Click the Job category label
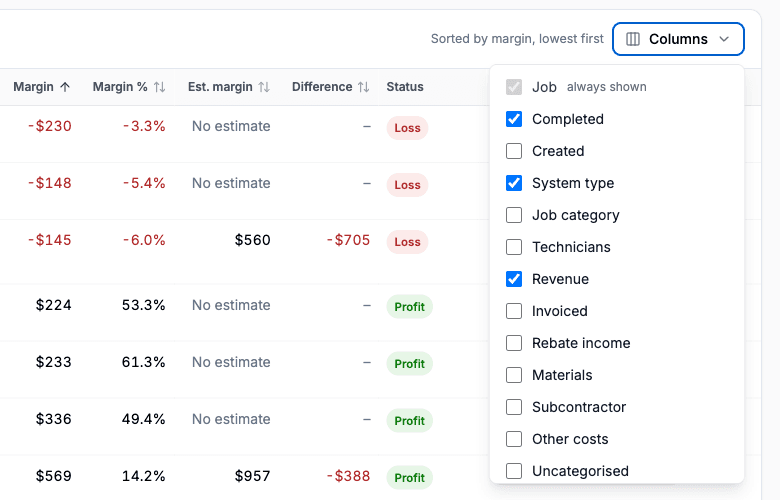The image size is (780, 500). click(x=576, y=215)
